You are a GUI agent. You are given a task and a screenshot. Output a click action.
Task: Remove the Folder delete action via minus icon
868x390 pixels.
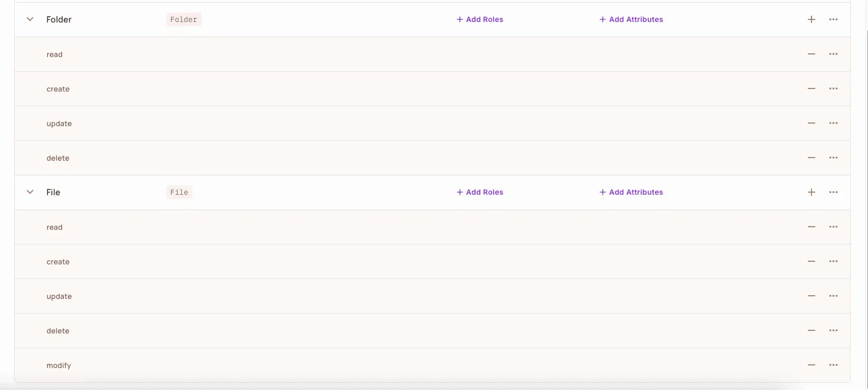811,158
